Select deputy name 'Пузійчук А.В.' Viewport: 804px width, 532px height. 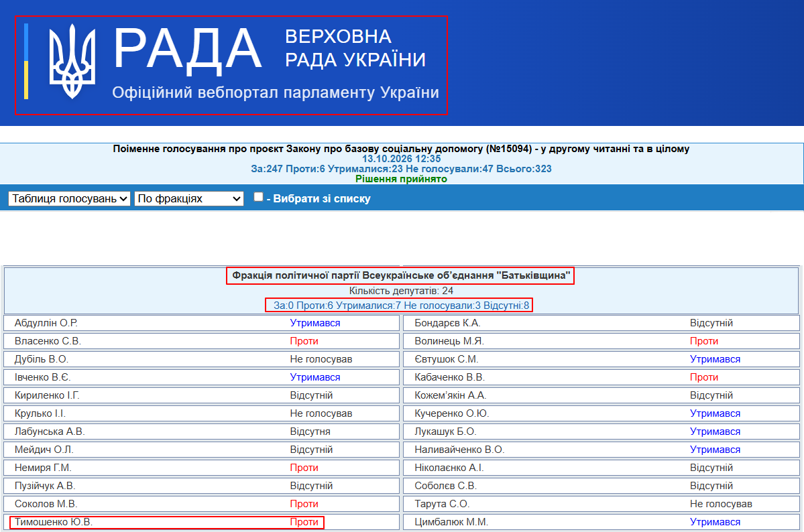(x=45, y=485)
